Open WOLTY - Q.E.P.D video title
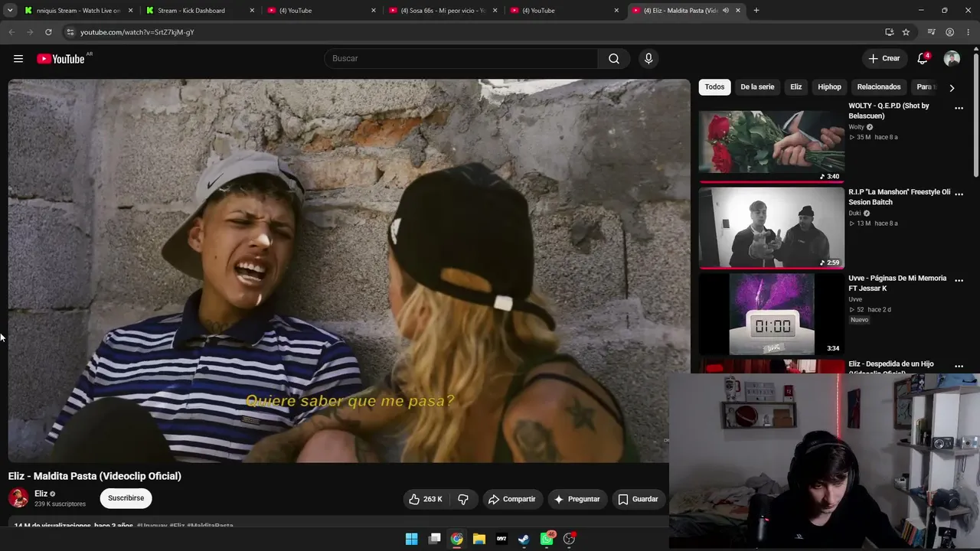The image size is (980, 551). tap(889, 111)
